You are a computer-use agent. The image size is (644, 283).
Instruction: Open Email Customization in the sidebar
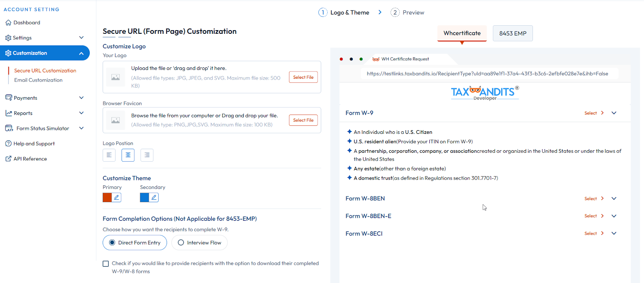(x=38, y=80)
